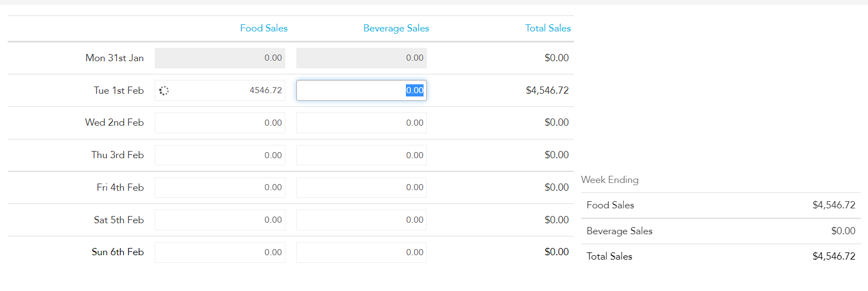Screen dimensions: 868x291
Task: Edit Sun 6th Feb beverage sales field
Action: 361,252
